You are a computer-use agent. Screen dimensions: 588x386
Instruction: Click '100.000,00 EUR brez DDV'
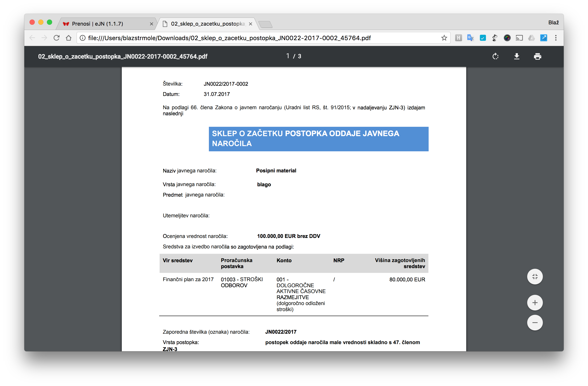coord(289,236)
